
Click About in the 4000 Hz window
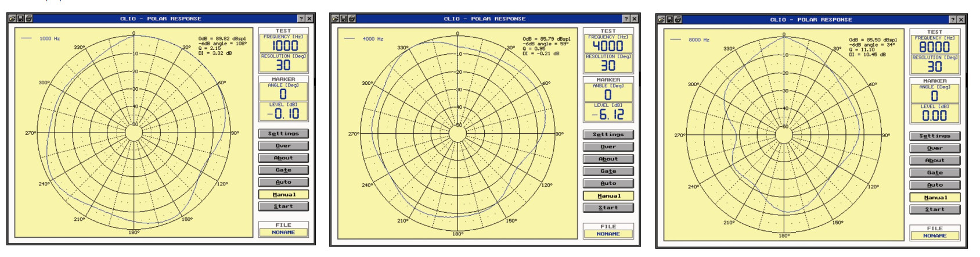[x=608, y=159]
